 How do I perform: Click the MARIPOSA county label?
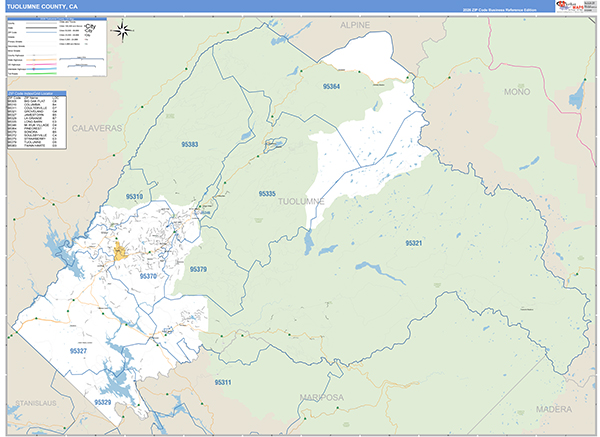coord(322,398)
